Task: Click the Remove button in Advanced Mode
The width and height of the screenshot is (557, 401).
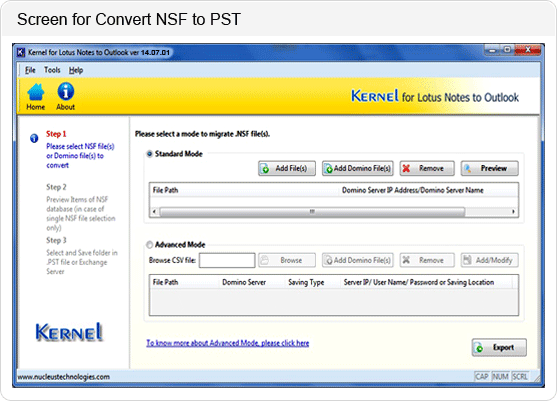Action: pyautogui.click(x=427, y=260)
